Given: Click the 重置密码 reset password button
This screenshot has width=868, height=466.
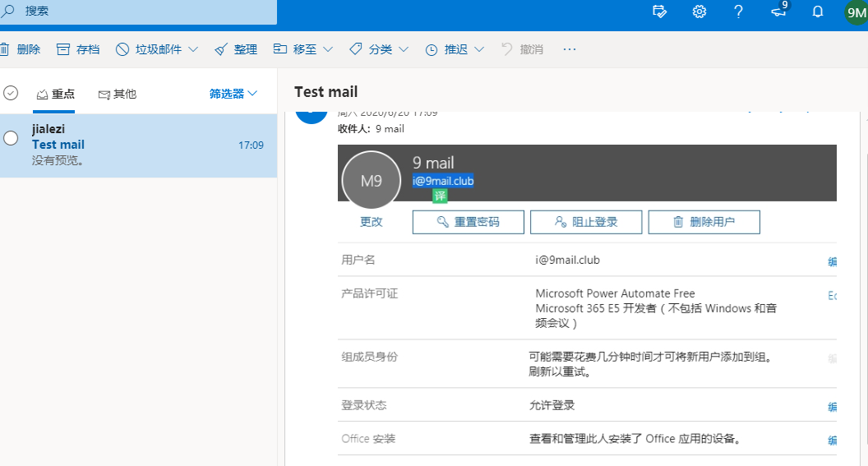Looking at the screenshot, I should click(x=469, y=222).
